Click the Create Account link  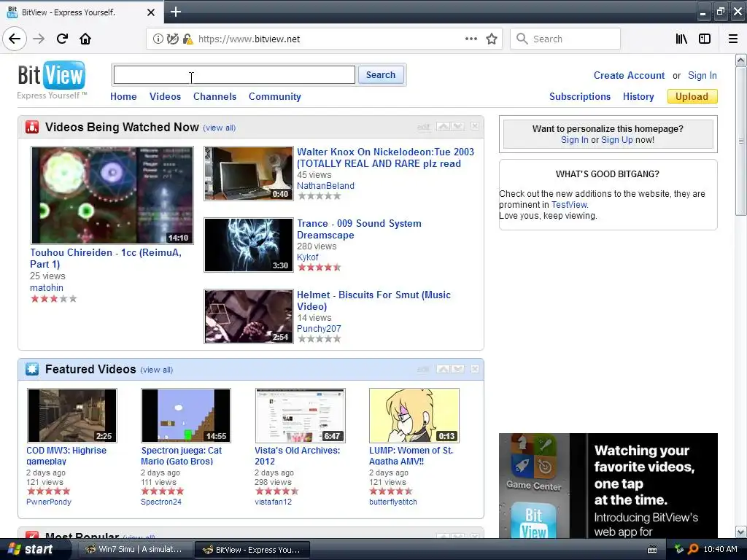(629, 75)
